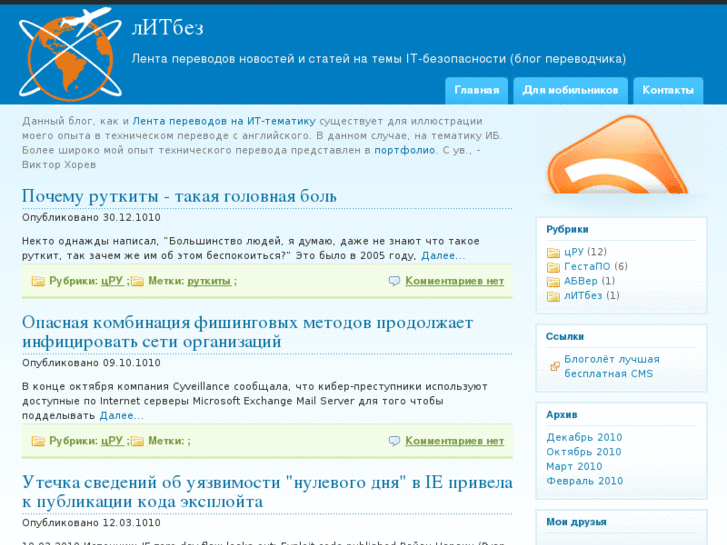Screen dimensions: 727x545
Task: Click Рубрики folder icon in the phishing post
Action: click(38, 441)
